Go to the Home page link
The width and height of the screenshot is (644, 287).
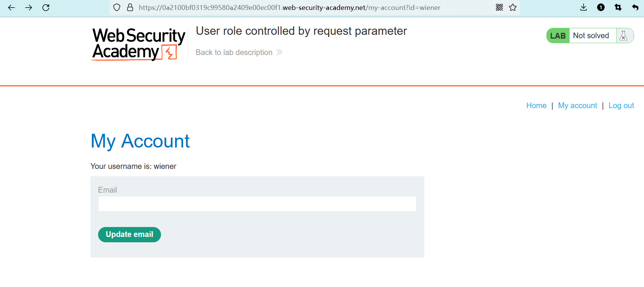click(536, 105)
